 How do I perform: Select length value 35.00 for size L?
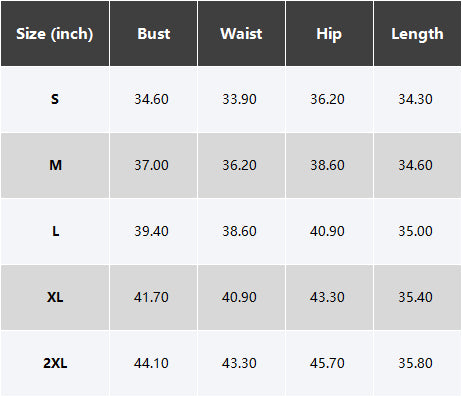coord(415,231)
